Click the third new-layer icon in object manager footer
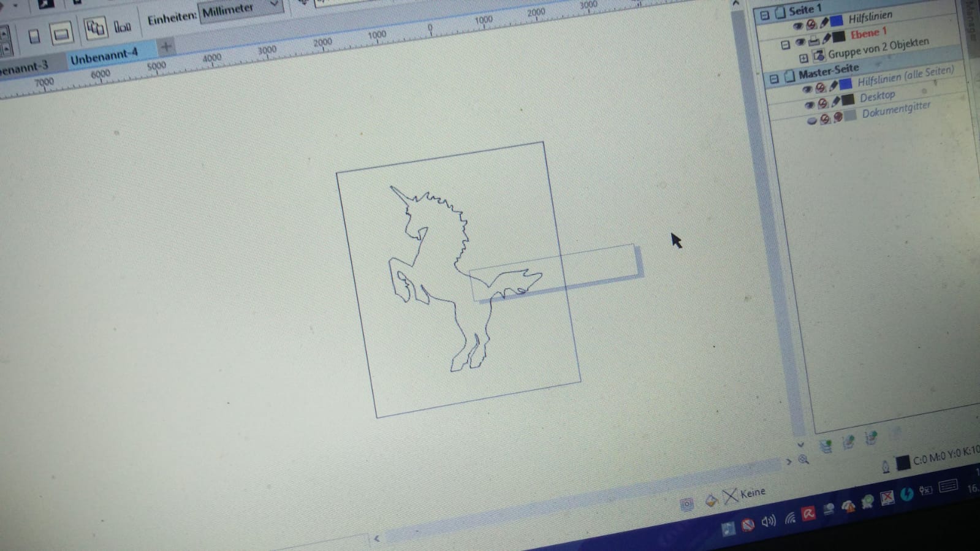Viewport: 980px width, 551px height. 870,438
